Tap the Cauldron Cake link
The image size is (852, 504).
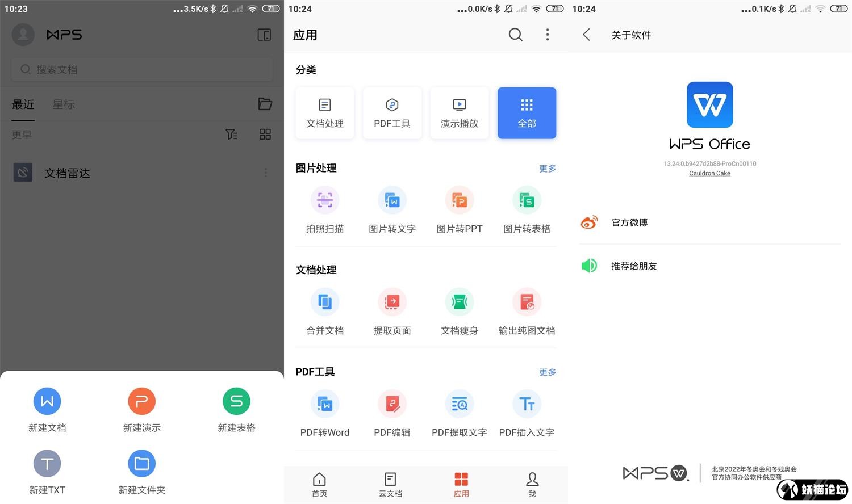pos(709,174)
